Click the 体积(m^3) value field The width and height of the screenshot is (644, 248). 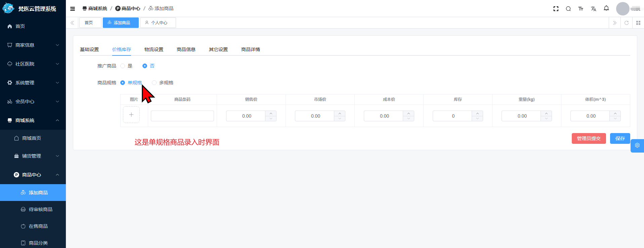[x=591, y=116]
